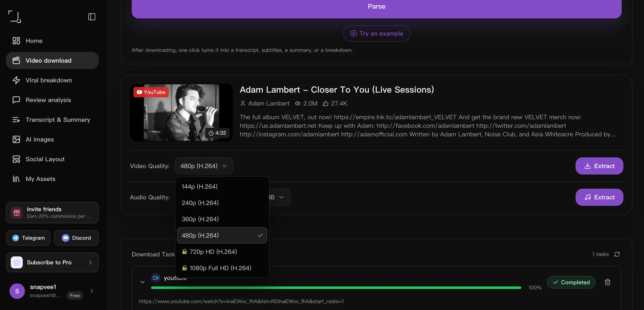Click the audio Extract button
Viewport: 644px width, 310px height.
(599, 197)
